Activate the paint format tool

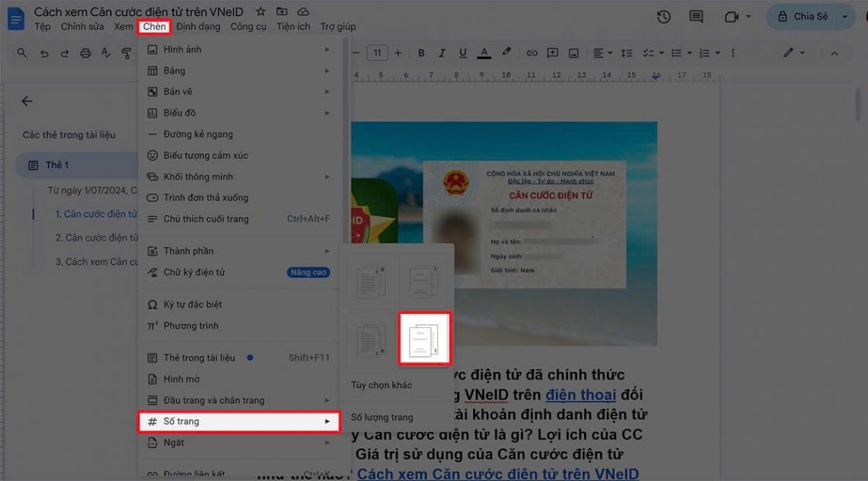tap(127, 53)
